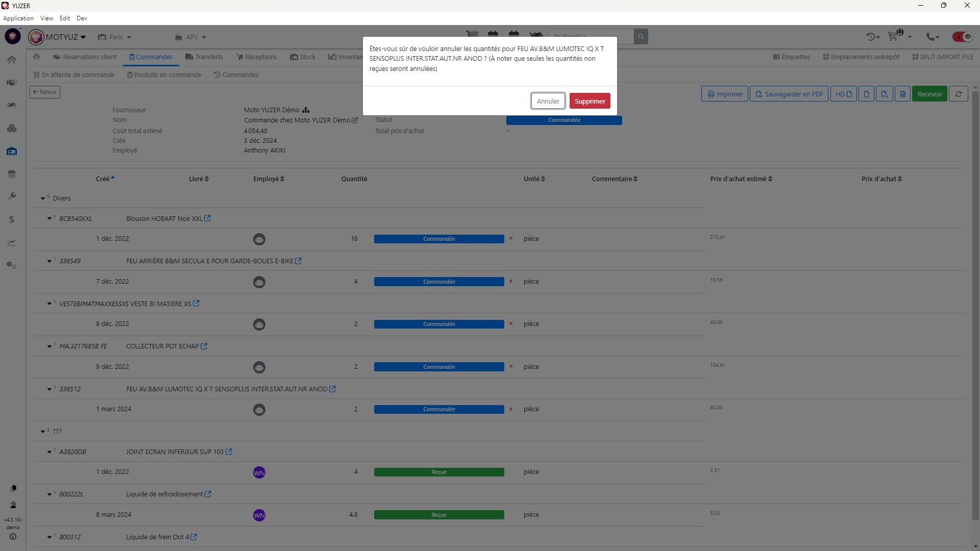Collapse the Divers group
The height and width of the screenshot is (551, 980).
[x=43, y=198]
